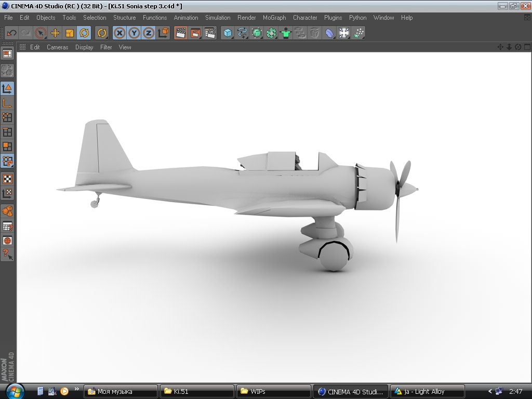Switch to Polygon mode in left sidebar
The width and height of the screenshot is (532, 399).
coord(7,147)
